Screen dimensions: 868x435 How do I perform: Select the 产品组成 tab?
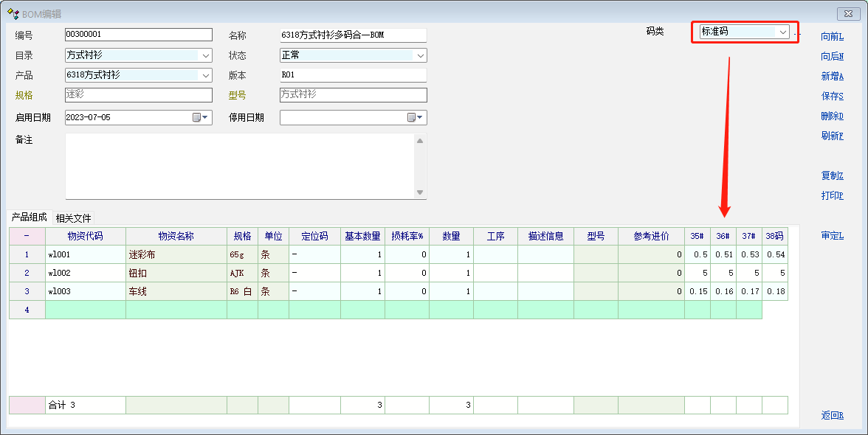(29, 217)
